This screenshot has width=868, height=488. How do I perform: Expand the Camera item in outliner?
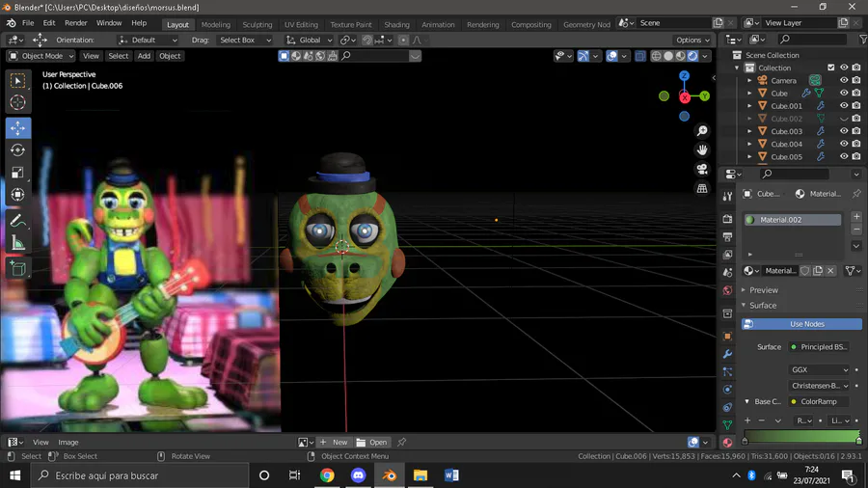tap(749, 80)
